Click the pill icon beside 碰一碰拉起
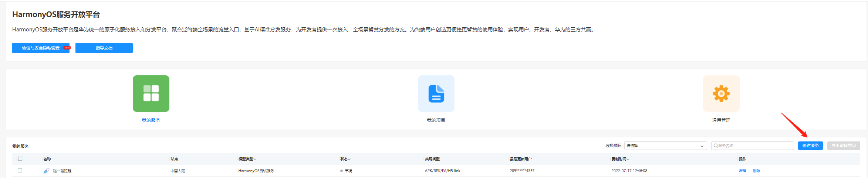 [46, 171]
